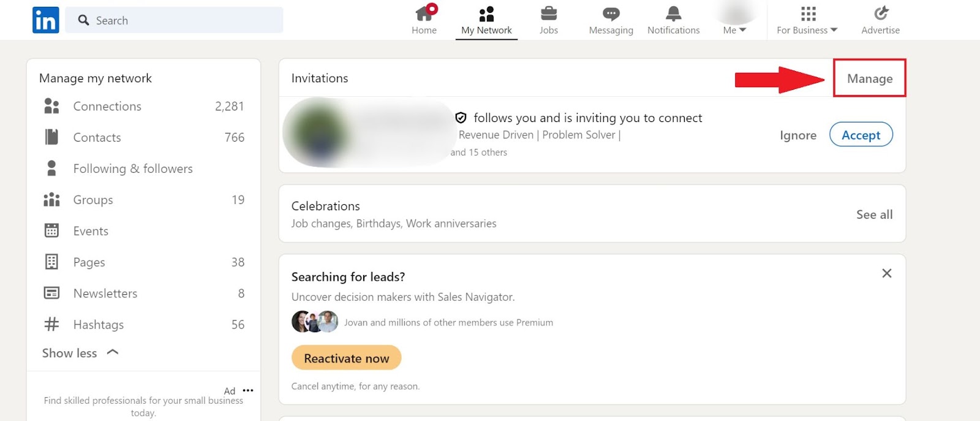
Task: Ignore the pending connection invitation
Action: [x=797, y=135]
